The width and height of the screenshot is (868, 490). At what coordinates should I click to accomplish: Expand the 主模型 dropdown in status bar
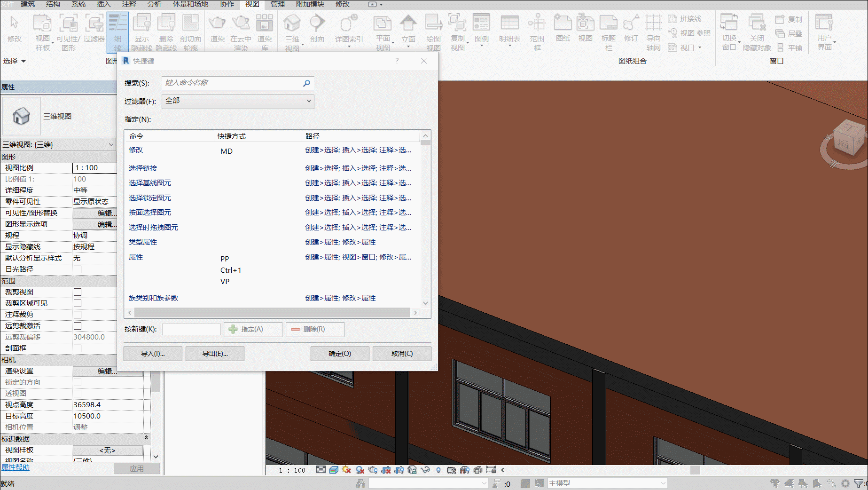point(607,483)
